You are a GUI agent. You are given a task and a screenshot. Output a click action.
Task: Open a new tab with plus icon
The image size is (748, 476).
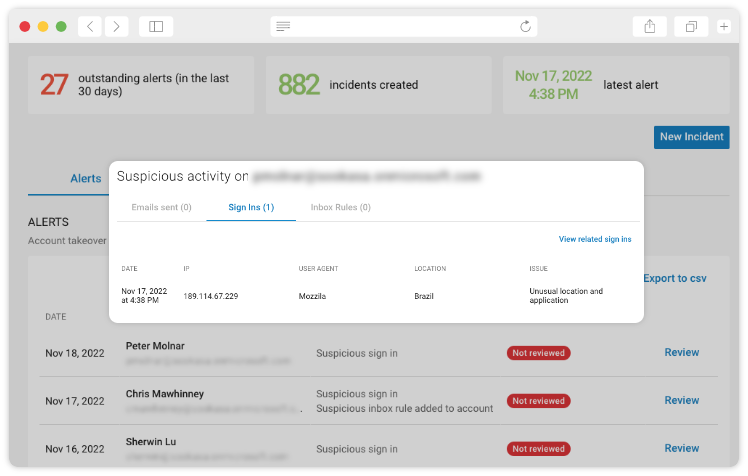click(x=724, y=27)
